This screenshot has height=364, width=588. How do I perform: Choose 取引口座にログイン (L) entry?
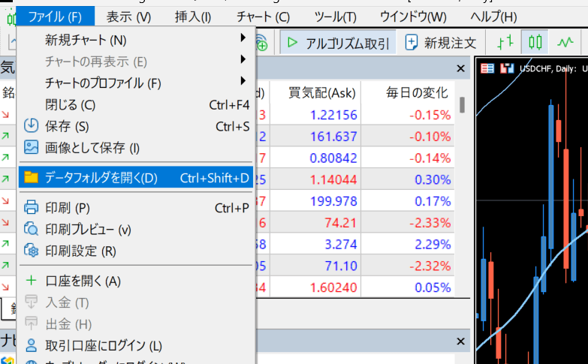coord(136,346)
